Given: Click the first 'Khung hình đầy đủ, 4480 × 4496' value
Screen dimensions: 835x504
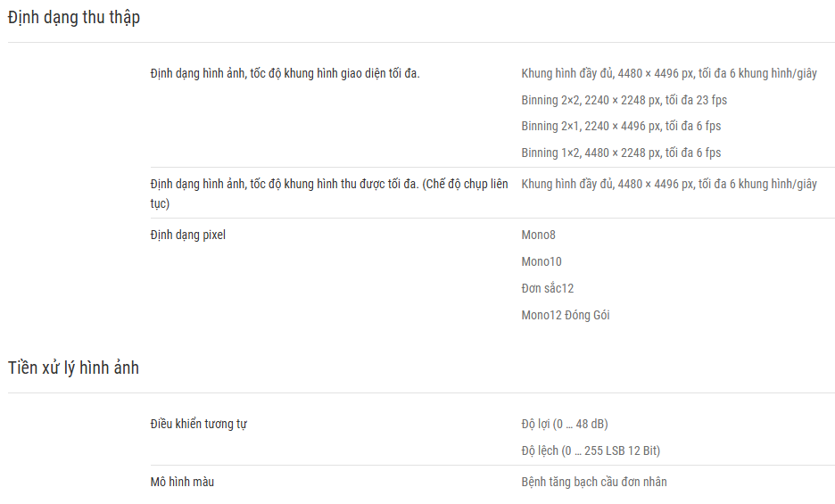Looking at the screenshot, I should click(x=669, y=73).
